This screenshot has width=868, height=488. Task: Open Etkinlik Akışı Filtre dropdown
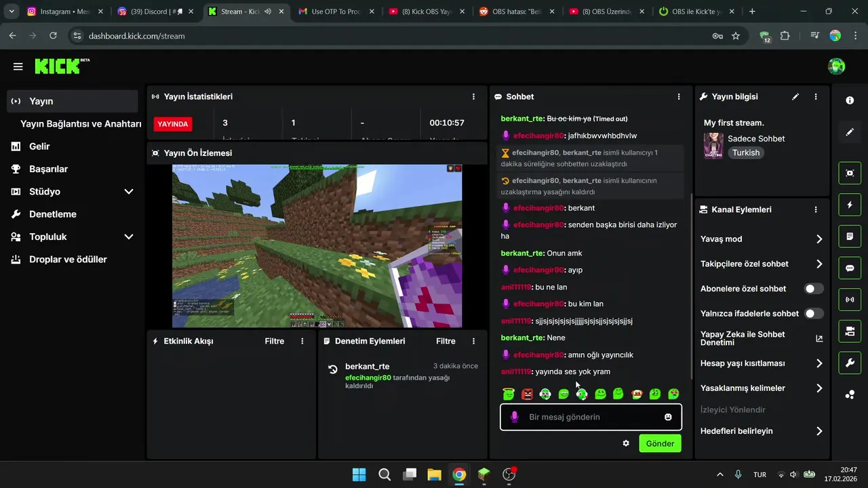click(275, 341)
